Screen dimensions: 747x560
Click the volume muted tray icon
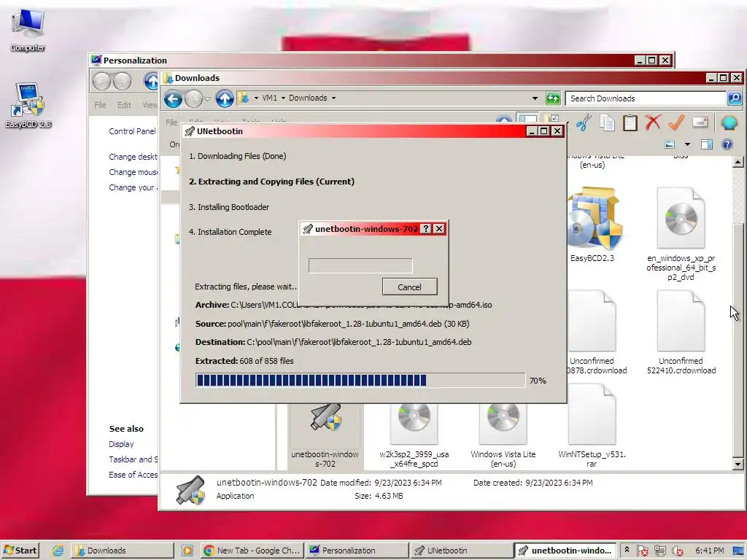677,551
